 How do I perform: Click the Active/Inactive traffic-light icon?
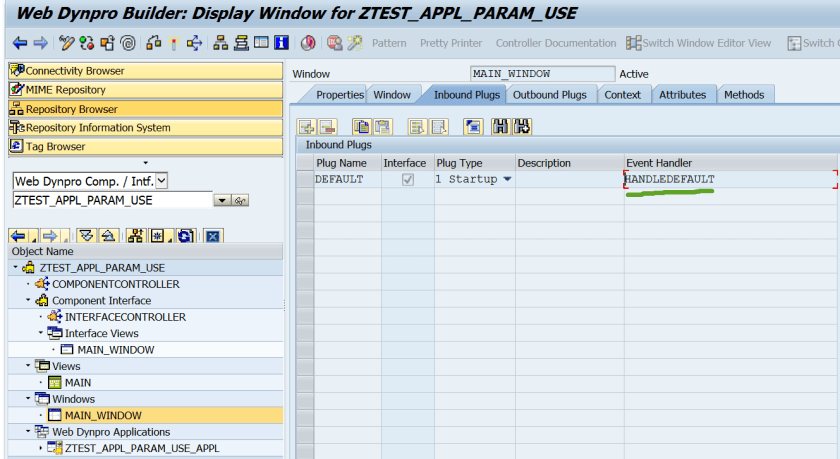[87, 43]
